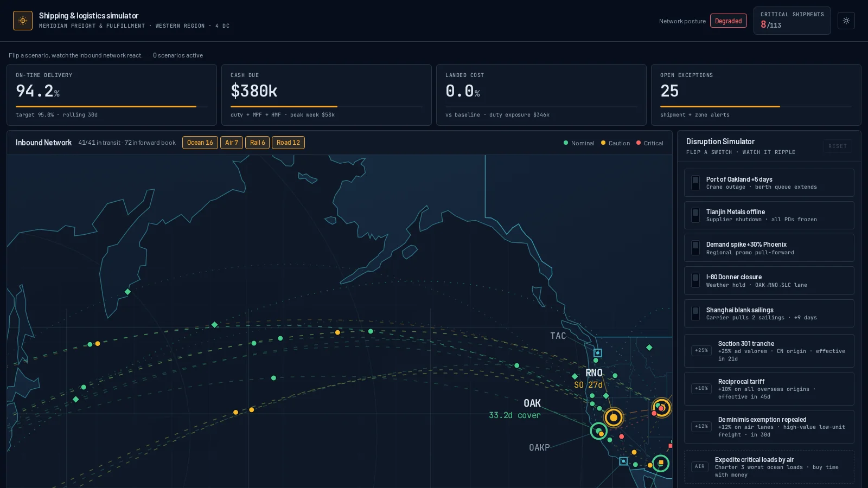Click the yellow Caution legend dot
Screen dimensions: 868x488
603,143
